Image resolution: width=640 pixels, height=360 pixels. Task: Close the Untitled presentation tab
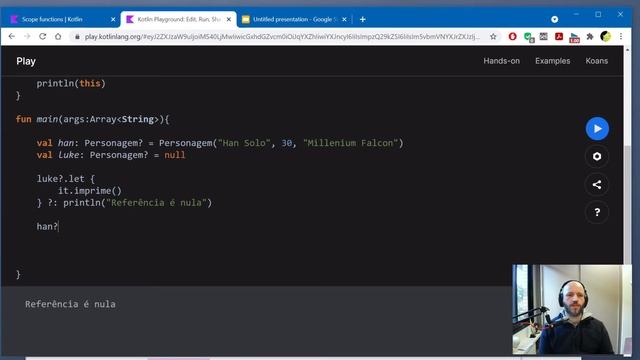pos(344,19)
